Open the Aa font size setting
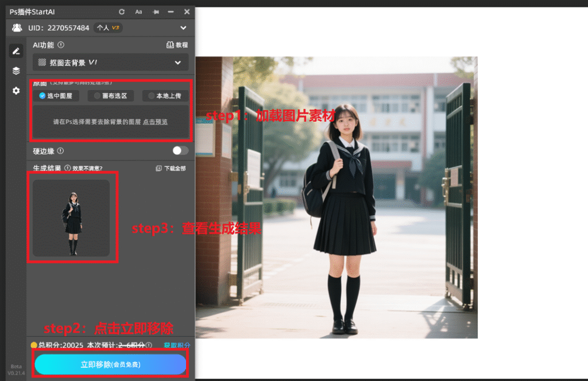The height and width of the screenshot is (381, 588). pyautogui.click(x=138, y=11)
